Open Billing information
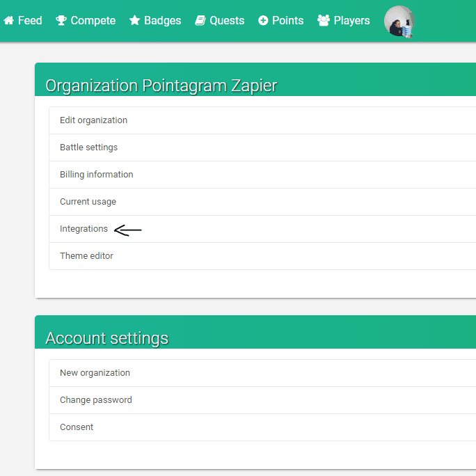The height and width of the screenshot is (476, 476). tap(262, 175)
